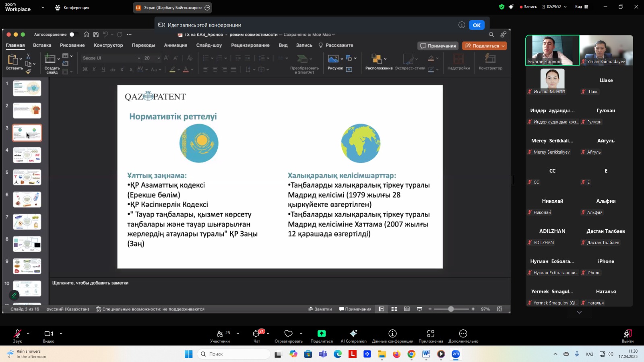Adjust the slide zoom slider
Screen dimensions: 644x362
point(451,309)
